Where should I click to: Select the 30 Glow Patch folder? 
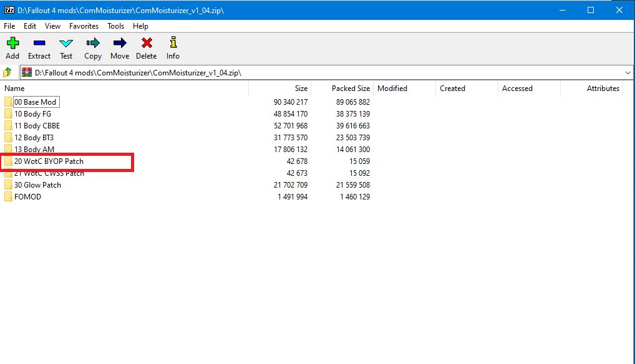click(37, 185)
